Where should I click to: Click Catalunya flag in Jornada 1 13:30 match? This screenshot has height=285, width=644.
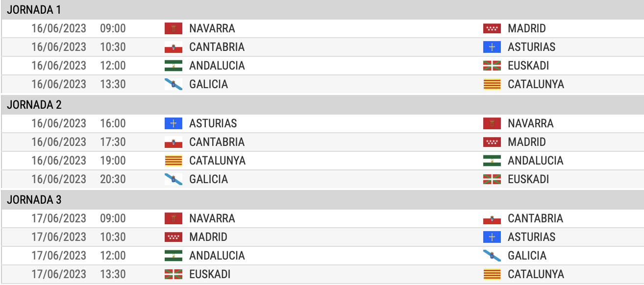point(492,84)
